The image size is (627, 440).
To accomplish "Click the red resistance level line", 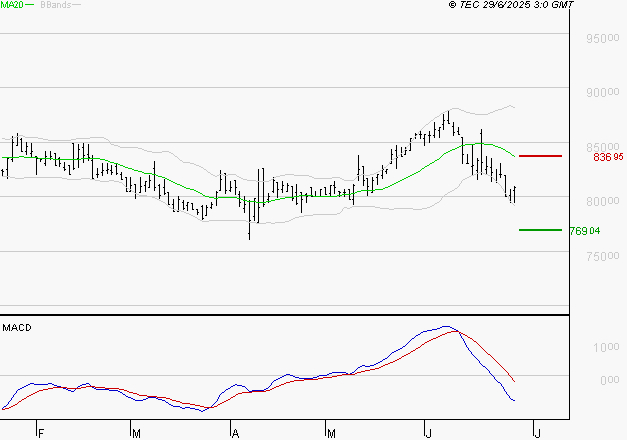I will 540,156.
